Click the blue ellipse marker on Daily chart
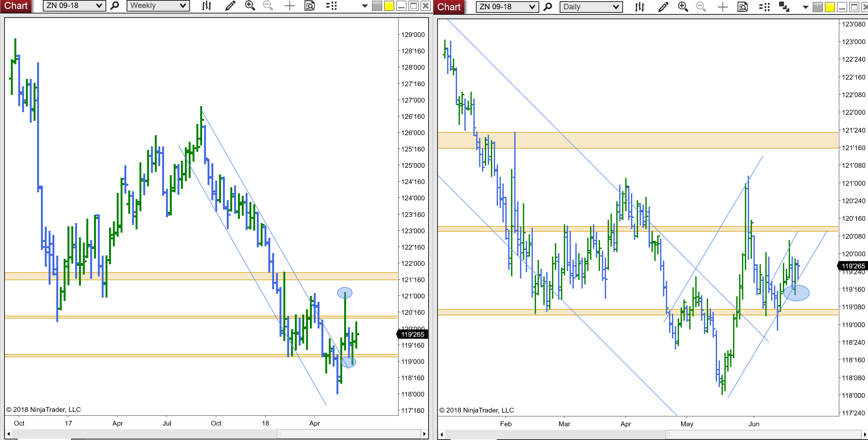 [797, 293]
